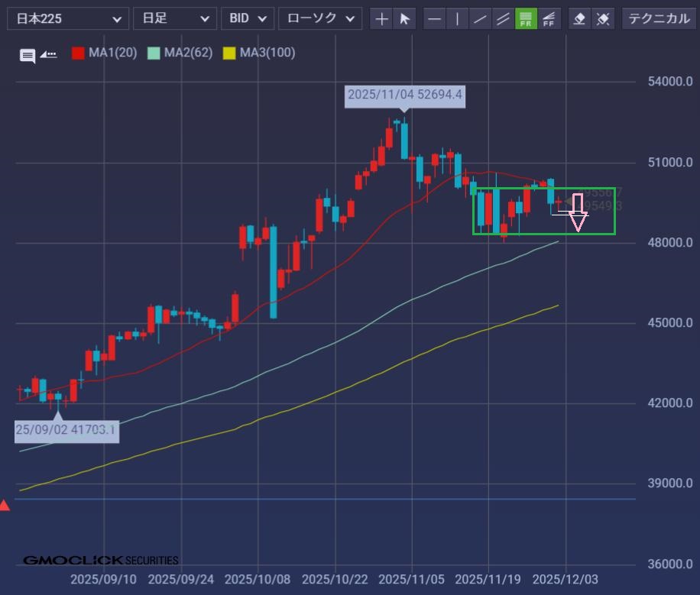Toggle the chart comment bubble icon
The width and height of the screenshot is (700, 595).
[28, 55]
